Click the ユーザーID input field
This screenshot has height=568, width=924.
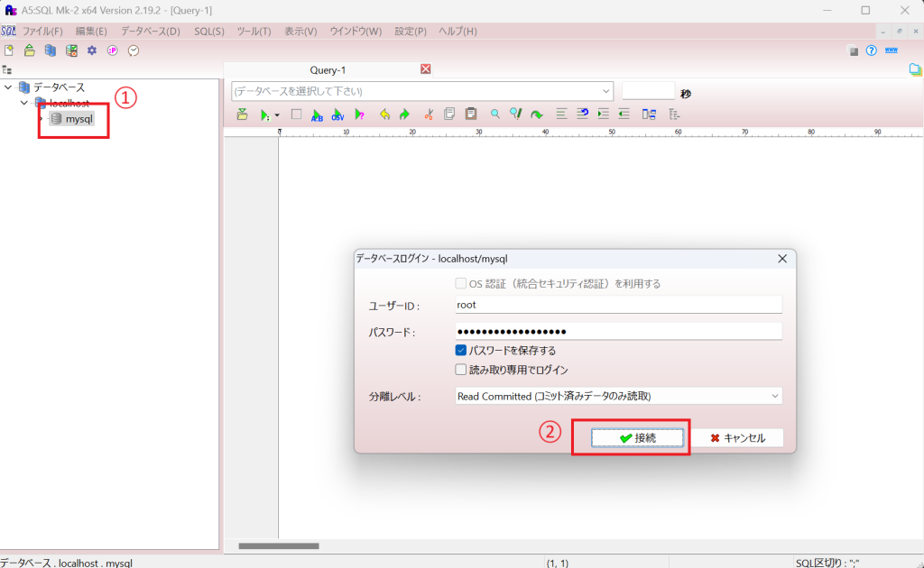[618, 305]
